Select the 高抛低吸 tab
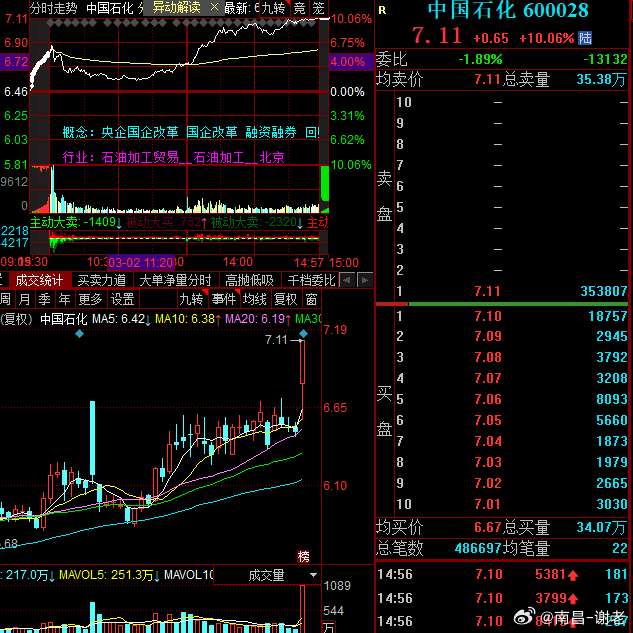 [x=249, y=280]
